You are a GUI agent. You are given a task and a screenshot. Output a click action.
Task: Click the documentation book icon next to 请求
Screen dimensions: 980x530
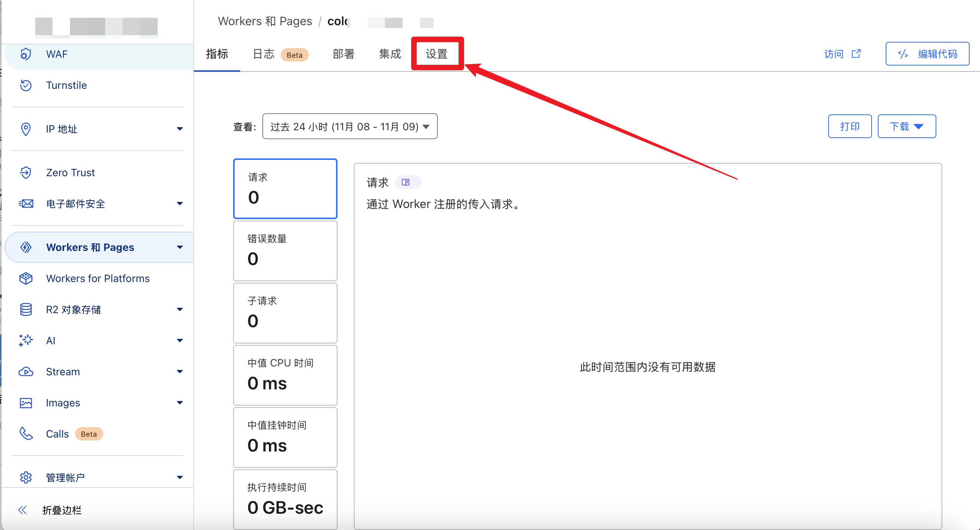406,182
